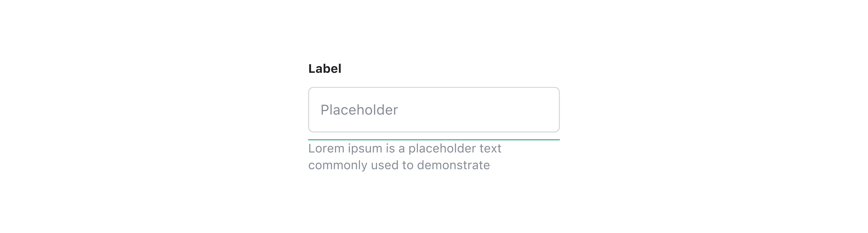The image size is (868, 233).
Task: Click the green line below the input
Action: (434, 139)
